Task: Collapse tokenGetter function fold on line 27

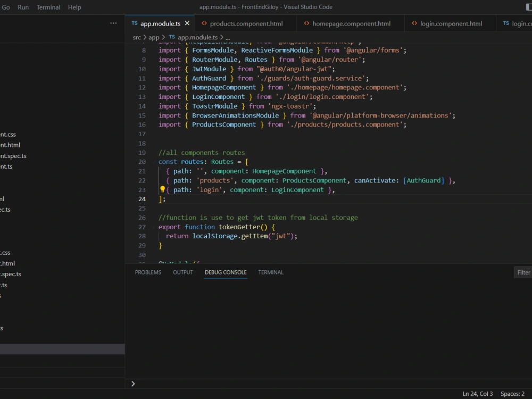Action: pyautogui.click(x=153, y=227)
